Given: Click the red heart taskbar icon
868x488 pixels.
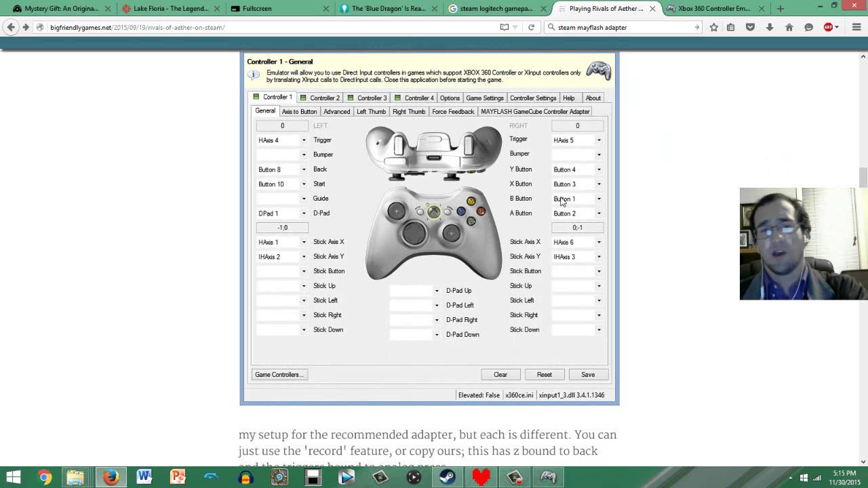Looking at the screenshot, I should point(481,477).
